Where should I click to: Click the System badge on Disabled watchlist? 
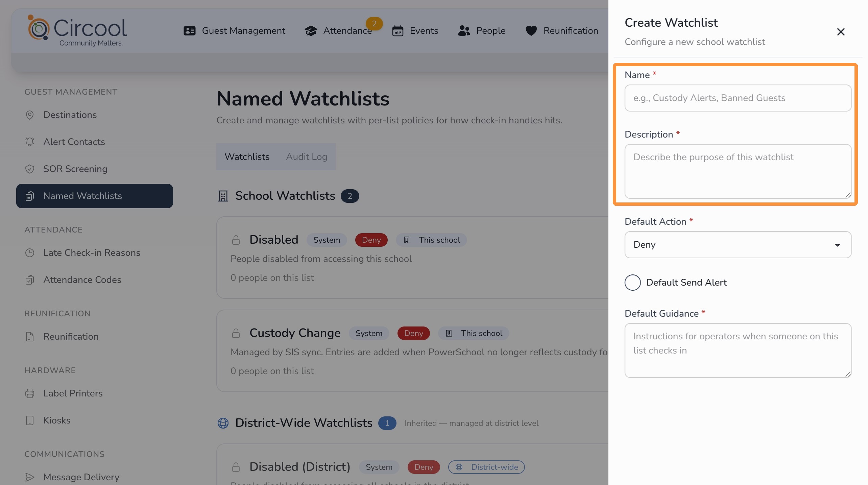coord(327,240)
